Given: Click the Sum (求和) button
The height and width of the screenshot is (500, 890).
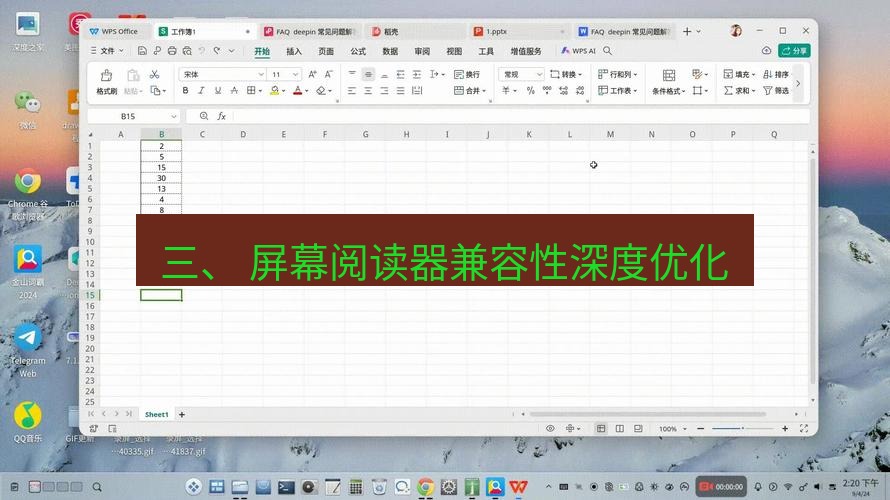Looking at the screenshot, I should 737,91.
